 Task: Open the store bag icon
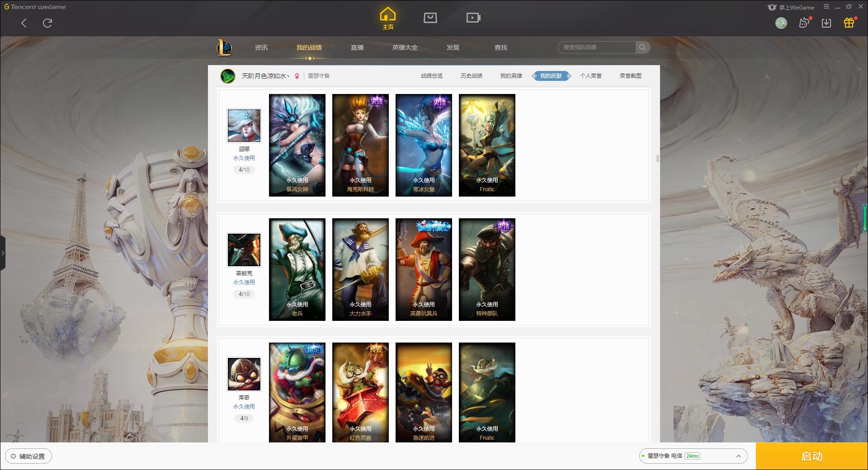coord(430,18)
